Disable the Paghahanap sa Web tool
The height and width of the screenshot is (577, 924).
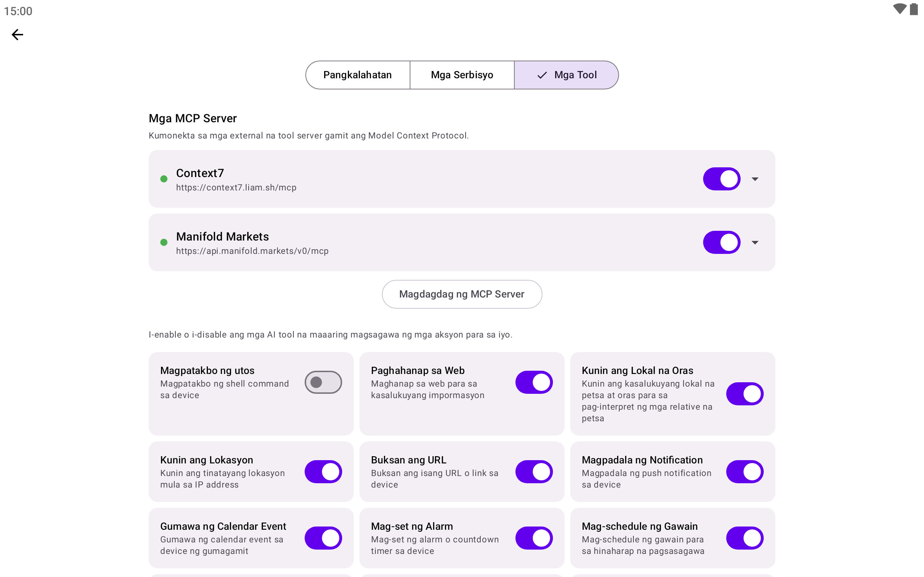click(x=534, y=382)
